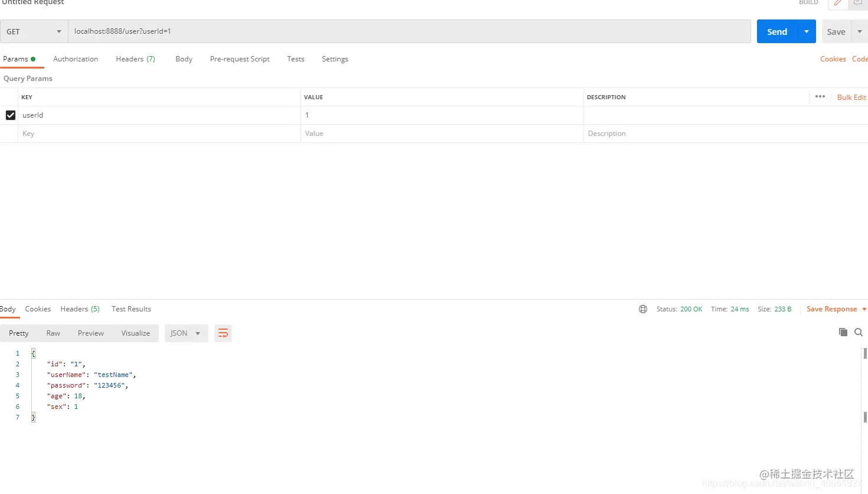This screenshot has height=494, width=868.
Task: Click the "userName": "testName" response line
Action: pos(92,375)
